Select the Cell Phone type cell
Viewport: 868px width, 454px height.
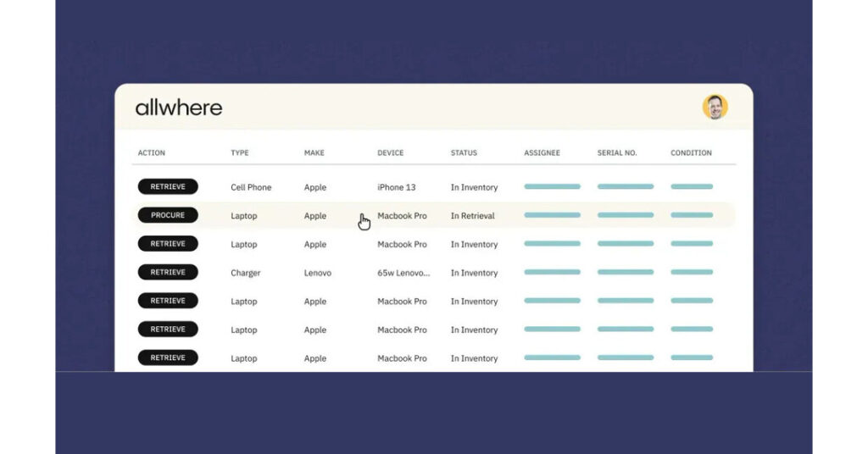click(x=251, y=187)
